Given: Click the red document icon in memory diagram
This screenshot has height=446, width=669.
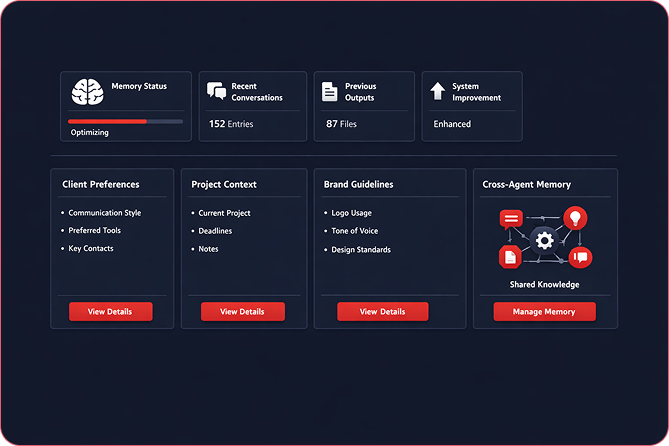Looking at the screenshot, I should pos(510,258).
